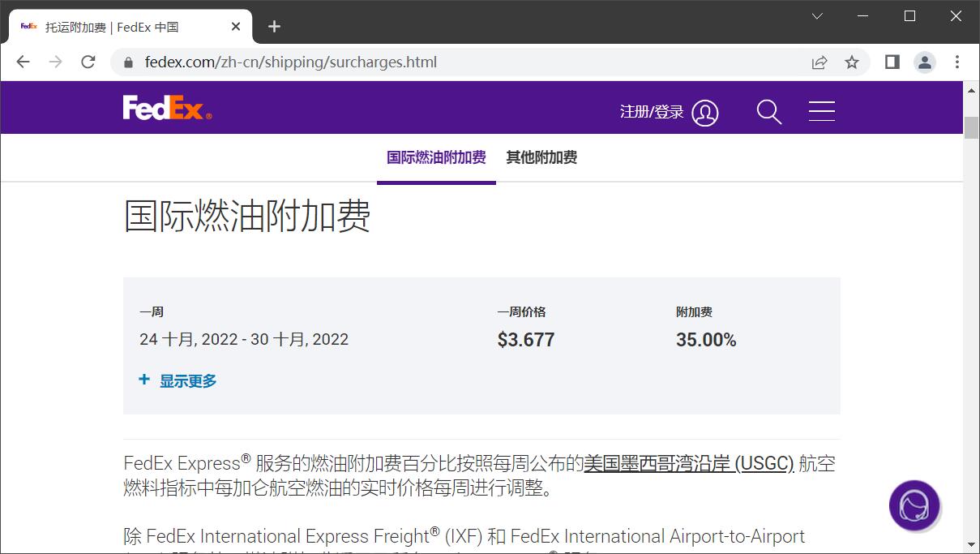Viewport: 980px width, 554px height.
Task: Click the surcharge 35.00% value
Action: click(706, 340)
